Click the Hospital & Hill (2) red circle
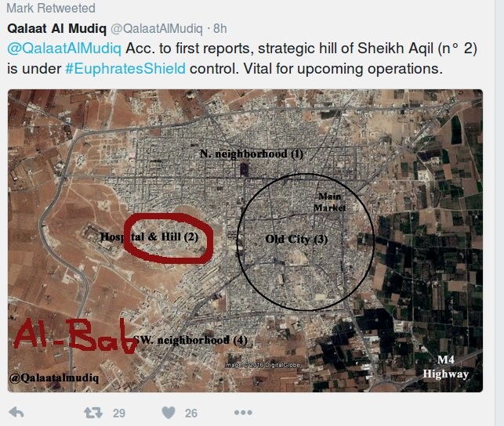Screen dimensions: 504x426 point(169,238)
